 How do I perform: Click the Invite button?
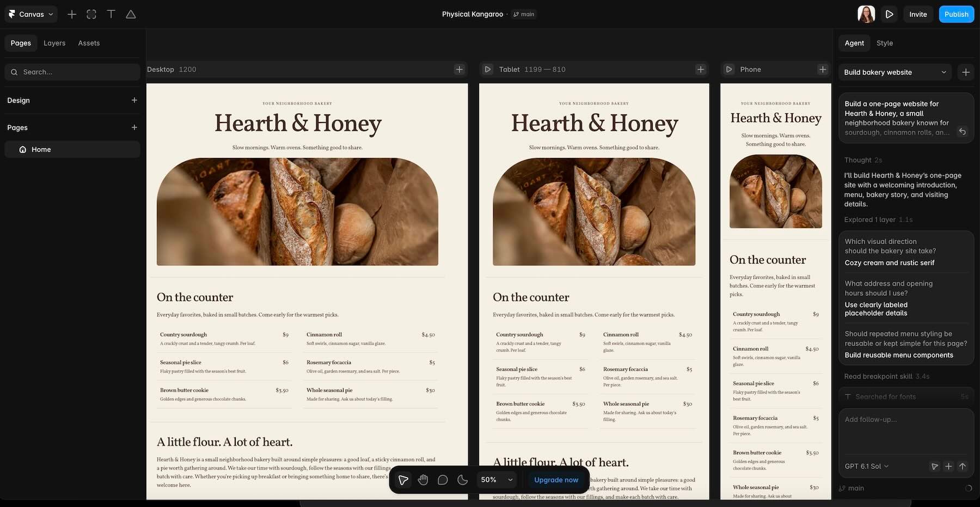click(918, 14)
